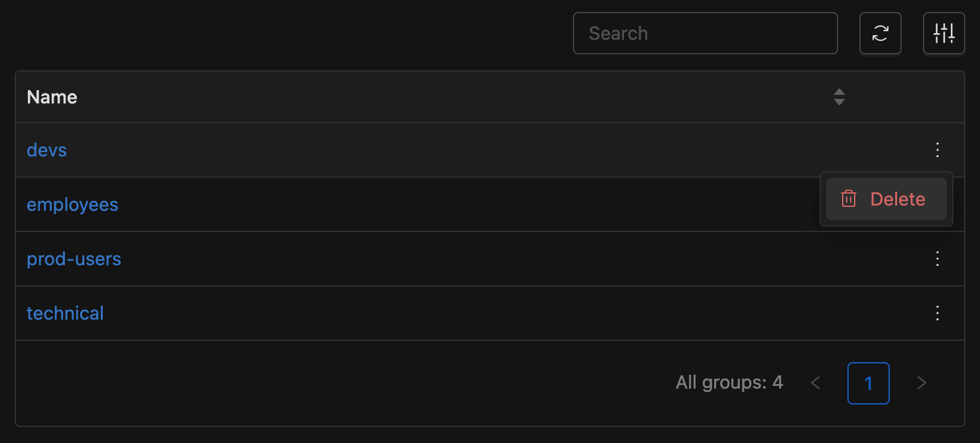Open the table settings sliders icon

click(x=944, y=33)
